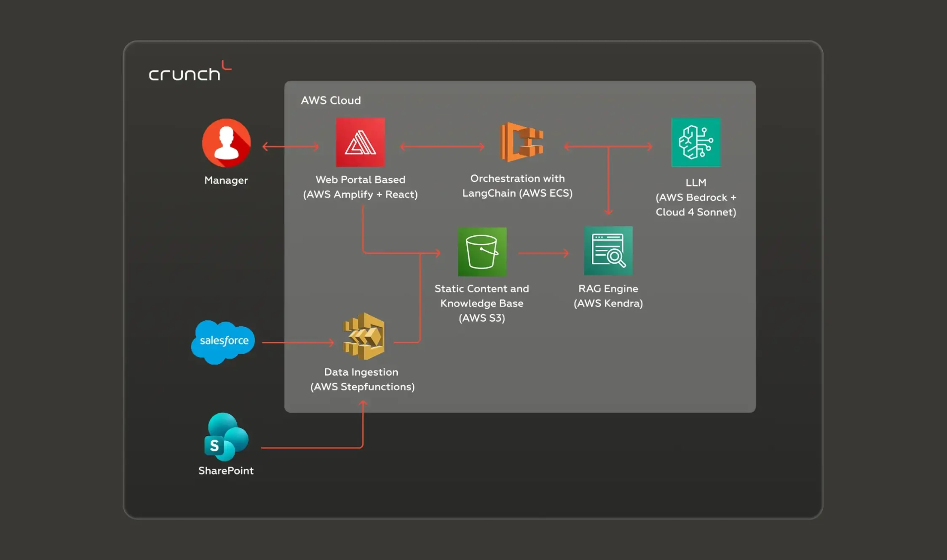Select the Salesforce cloud logo
Image resolution: width=947 pixels, height=560 pixels.
pyautogui.click(x=223, y=342)
